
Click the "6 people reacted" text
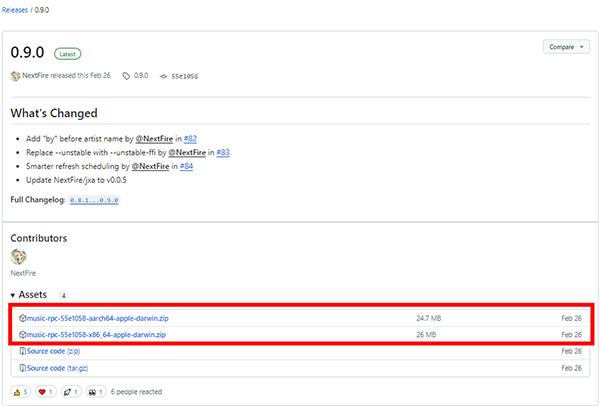coord(136,392)
